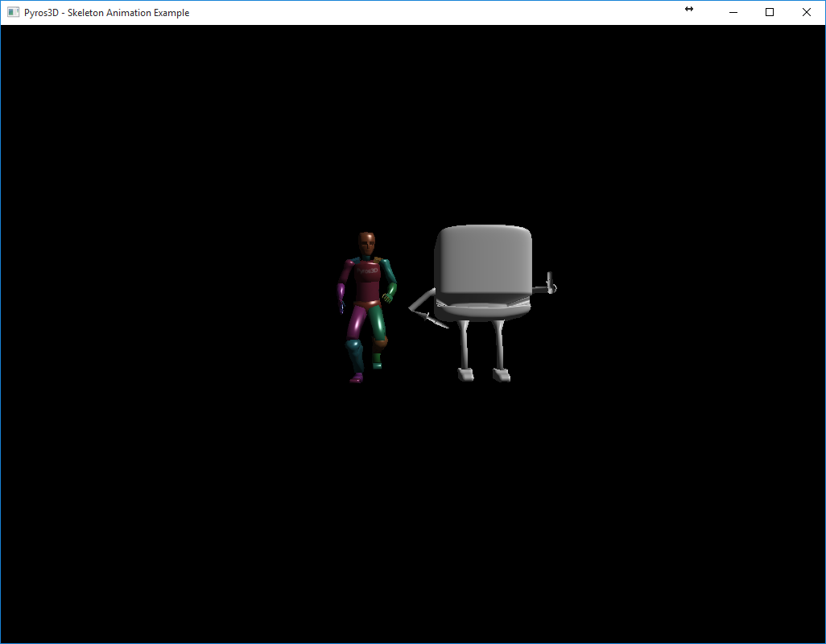Viewport: 826px width, 644px height.
Task: Click the colorful humanoid animated character
Action: pos(366,307)
